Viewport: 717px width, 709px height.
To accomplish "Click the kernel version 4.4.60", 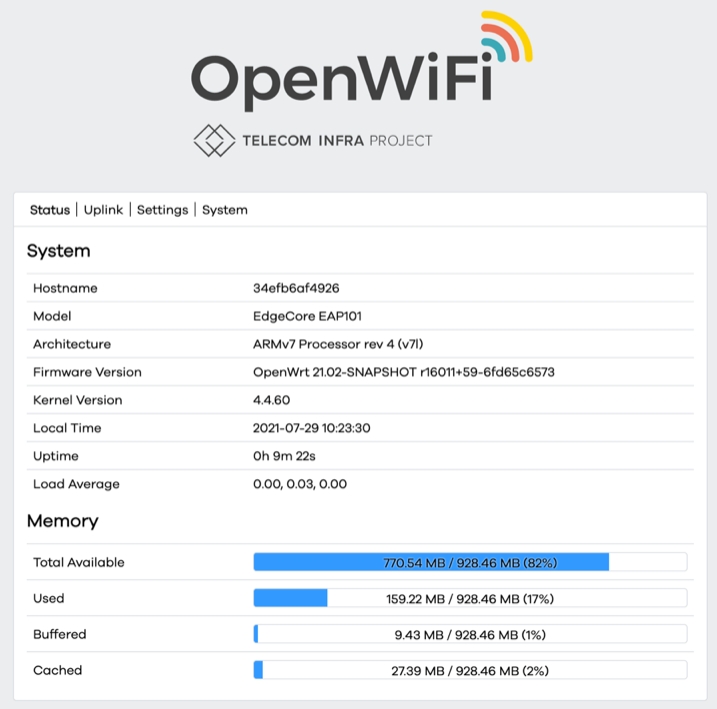I will pyautogui.click(x=272, y=400).
